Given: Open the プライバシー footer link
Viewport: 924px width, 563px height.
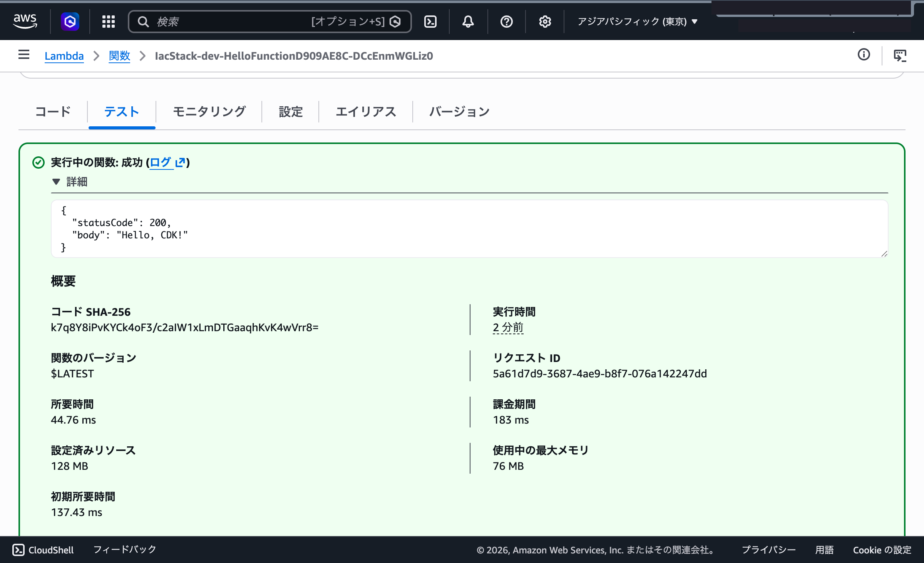Looking at the screenshot, I should pos(768,550).
